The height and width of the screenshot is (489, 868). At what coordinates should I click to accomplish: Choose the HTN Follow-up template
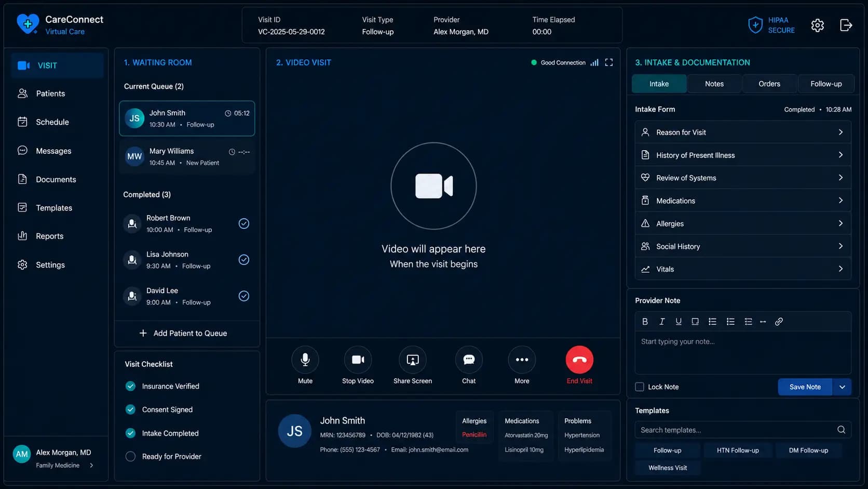pos(738,451)
